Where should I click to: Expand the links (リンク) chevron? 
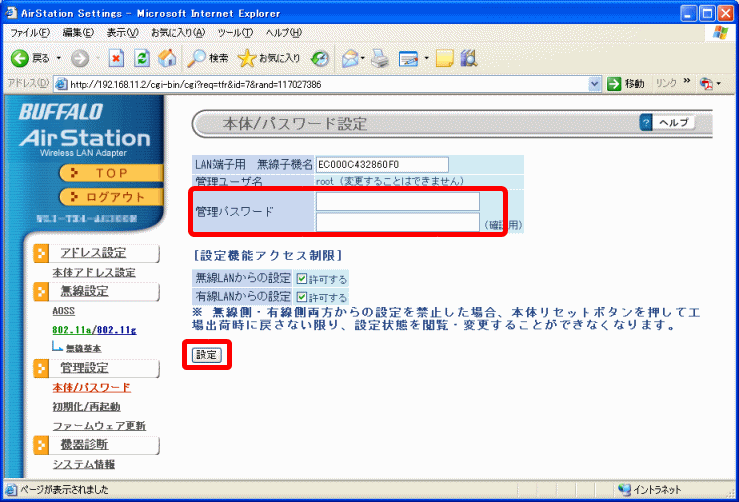[687, 82]
